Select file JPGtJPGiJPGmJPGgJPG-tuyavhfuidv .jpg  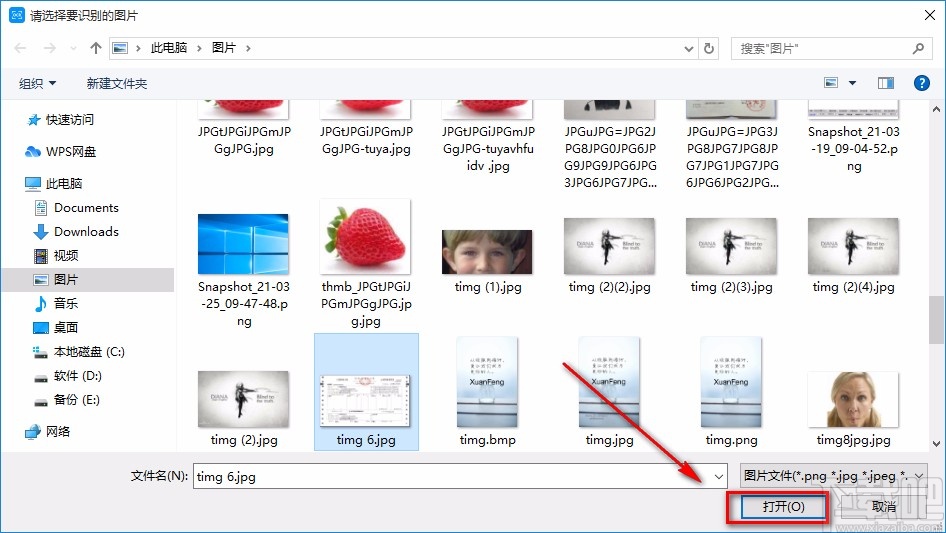click(x=488, y=138)
